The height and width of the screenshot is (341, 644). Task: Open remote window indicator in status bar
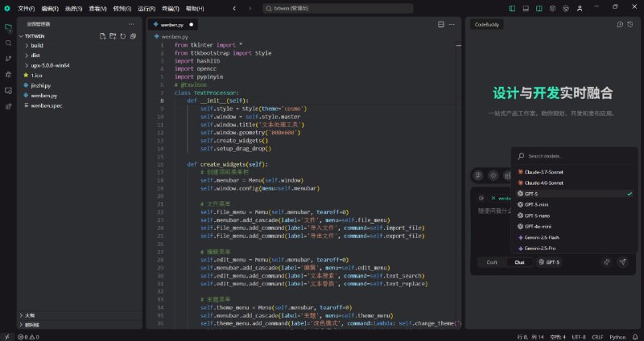[6, 337]
